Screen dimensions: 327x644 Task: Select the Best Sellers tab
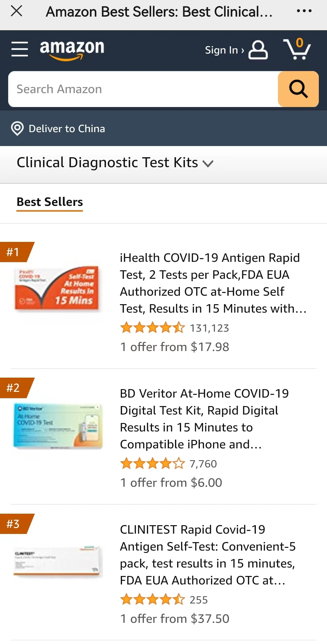tap(50, 202)
